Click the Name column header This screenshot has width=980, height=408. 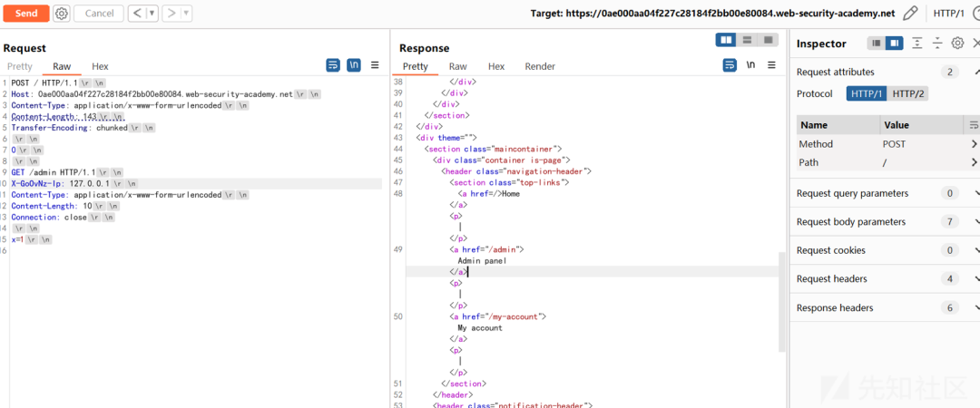coord(838,125)
